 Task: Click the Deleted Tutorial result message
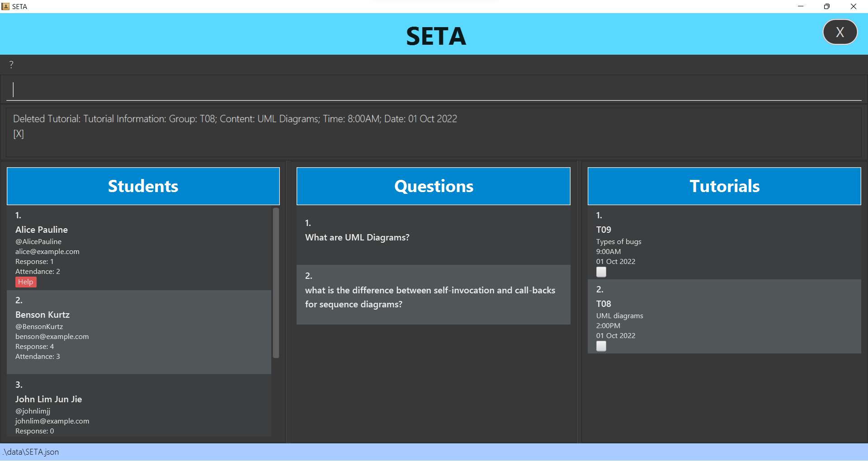point(235,119)
